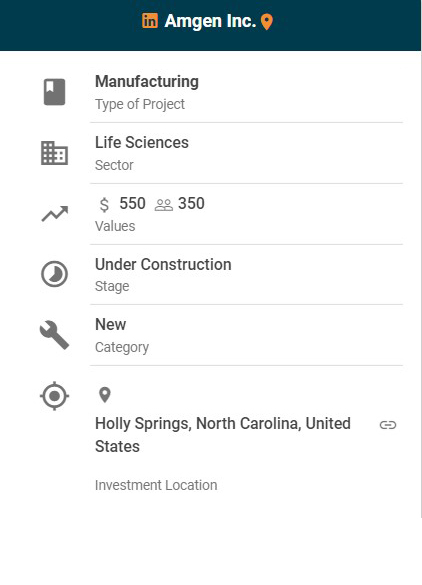Click the people icon beside 350
The width and height of the screenshot is (422, 585).
click(164, 205)
